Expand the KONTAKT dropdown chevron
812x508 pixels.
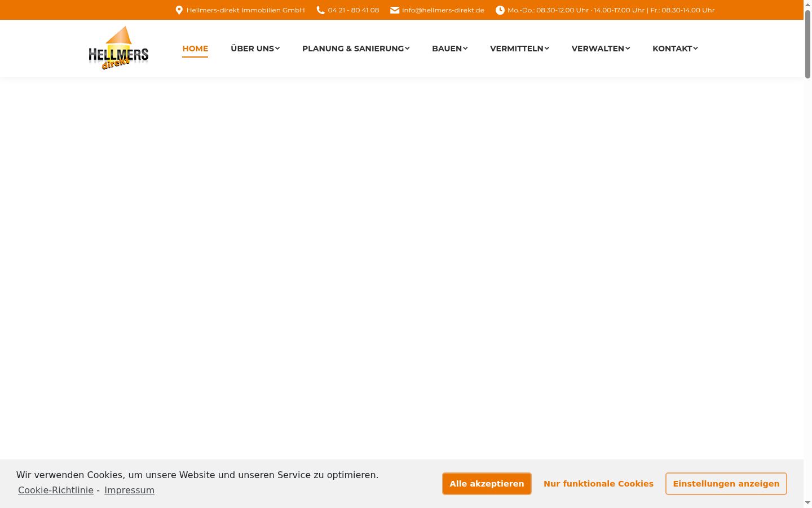pyautogui.click(x=695, y=49)
